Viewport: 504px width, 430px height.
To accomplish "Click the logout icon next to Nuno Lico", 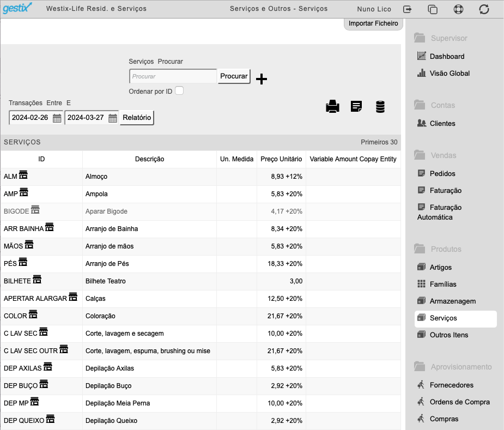I will tap(407, 9).
